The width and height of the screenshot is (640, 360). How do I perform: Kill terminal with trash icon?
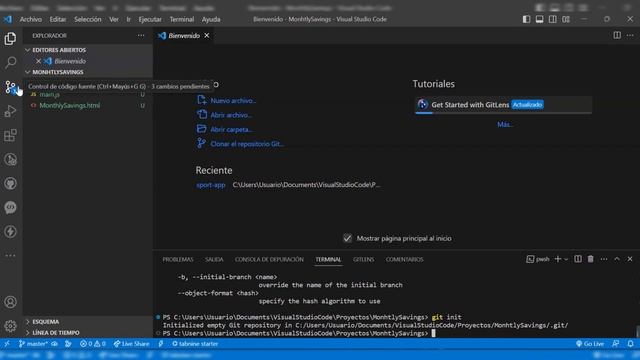[591, 259]
